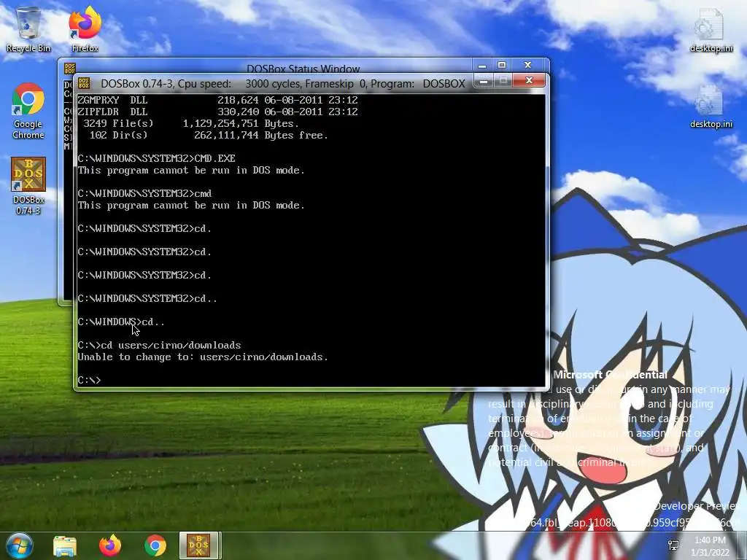Open Google Chrome desktop shortcut
This screenshot has width=747, height=560.
(28, 111)
